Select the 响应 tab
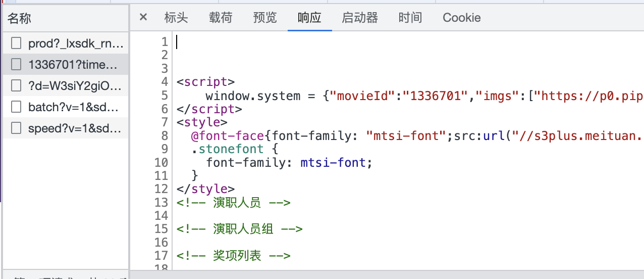 point(309,18)
